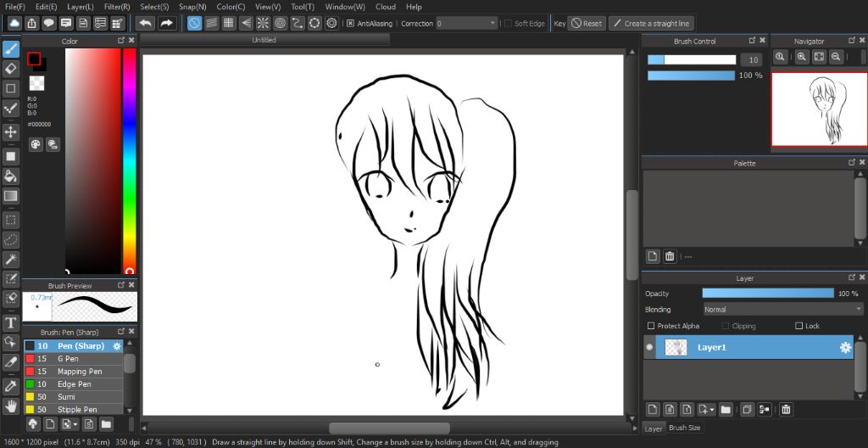Delete layer using Layer panel trash icon
This screenshot has width=868, height=448.
pos(786,410)
